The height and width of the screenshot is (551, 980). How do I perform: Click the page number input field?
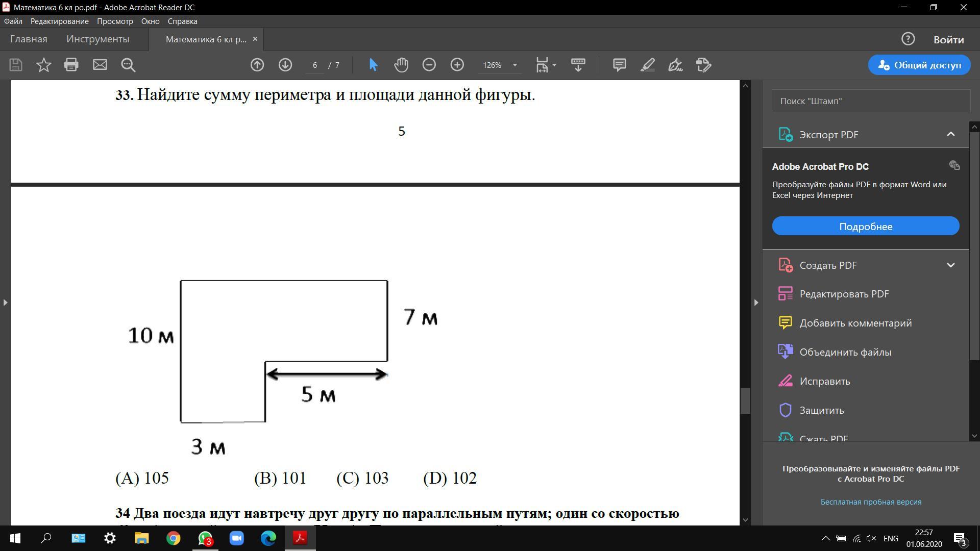[315, 65]
